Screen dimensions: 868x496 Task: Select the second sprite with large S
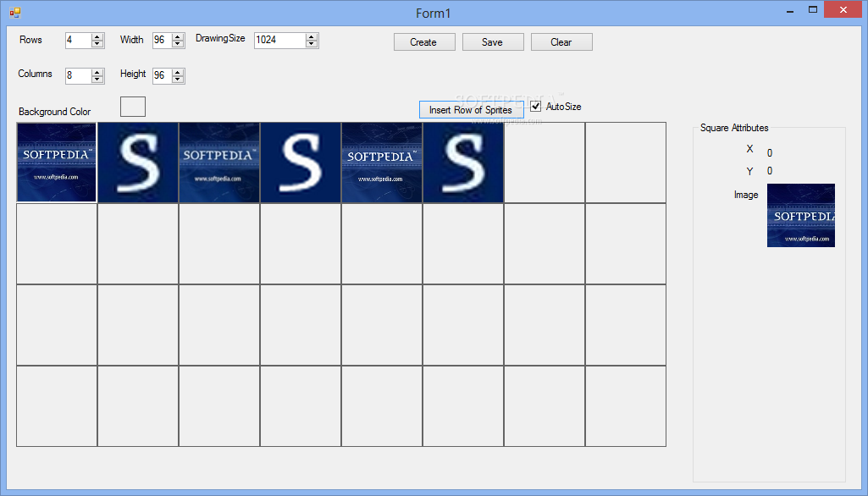(138, 163)
